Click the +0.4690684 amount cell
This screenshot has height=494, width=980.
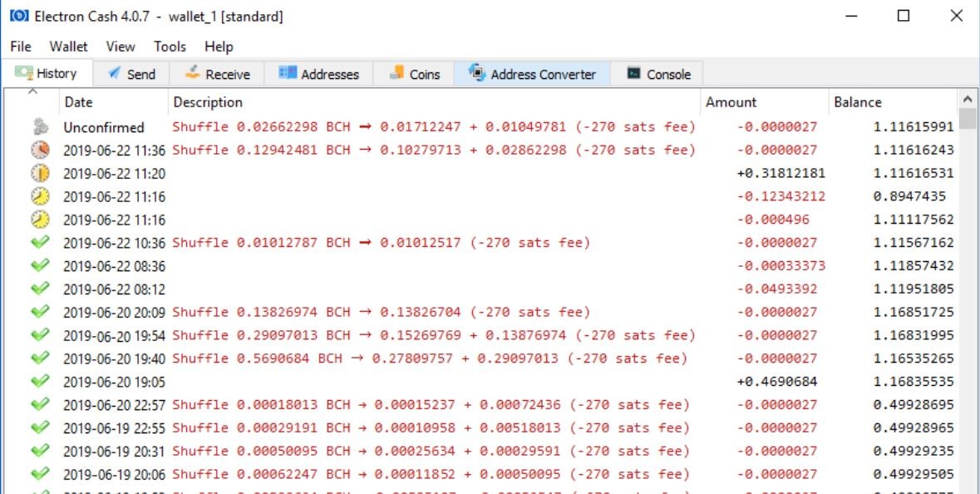pos(777,382)
